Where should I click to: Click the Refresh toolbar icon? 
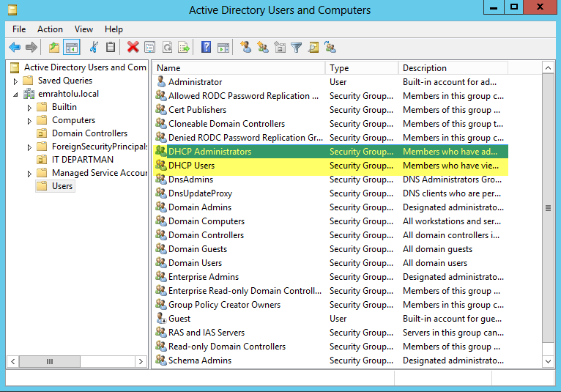point(167,47)
